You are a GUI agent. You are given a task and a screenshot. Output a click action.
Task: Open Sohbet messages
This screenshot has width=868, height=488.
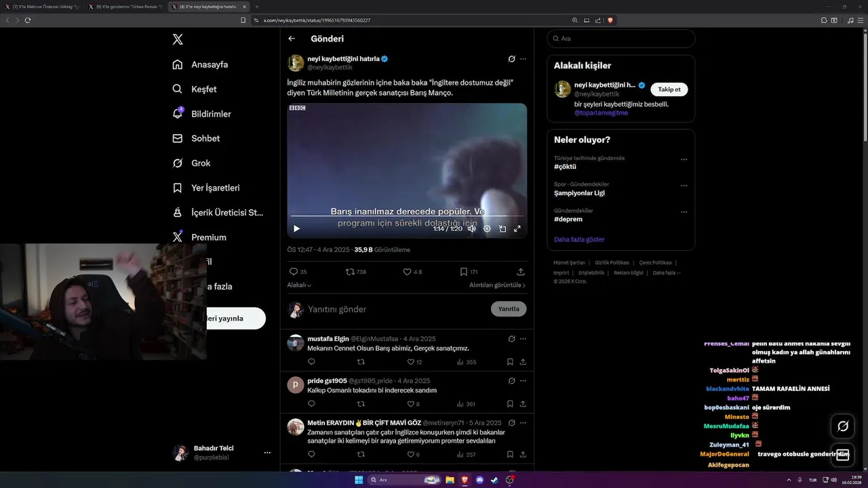click(196, 138)
